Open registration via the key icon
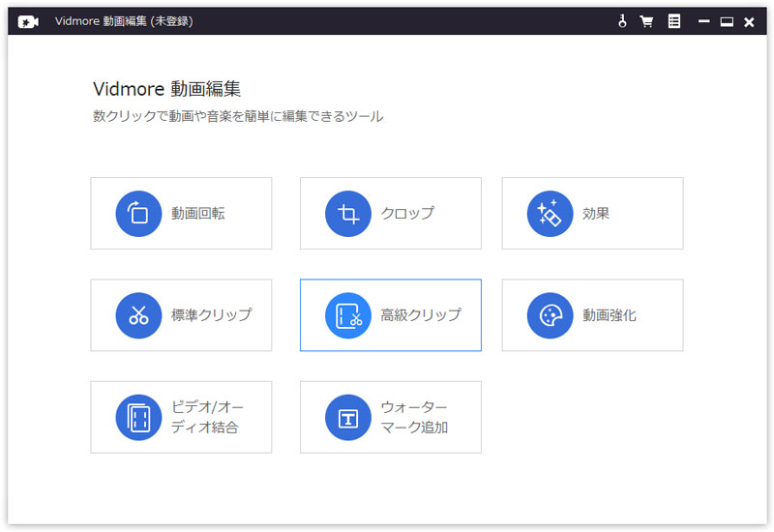The width and height of the screenshot is (774, 532). tap(622, 21)
